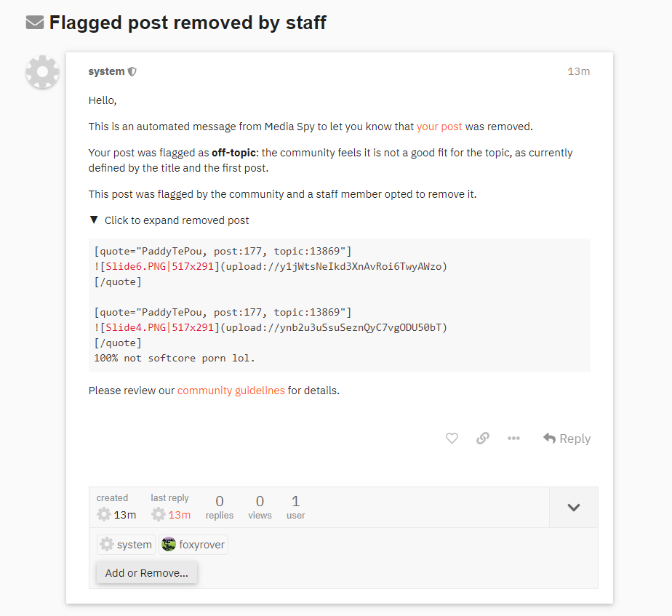The image size is (672, 616).
Task: Click the heart like icon
Action: click(x=452, y=439)
